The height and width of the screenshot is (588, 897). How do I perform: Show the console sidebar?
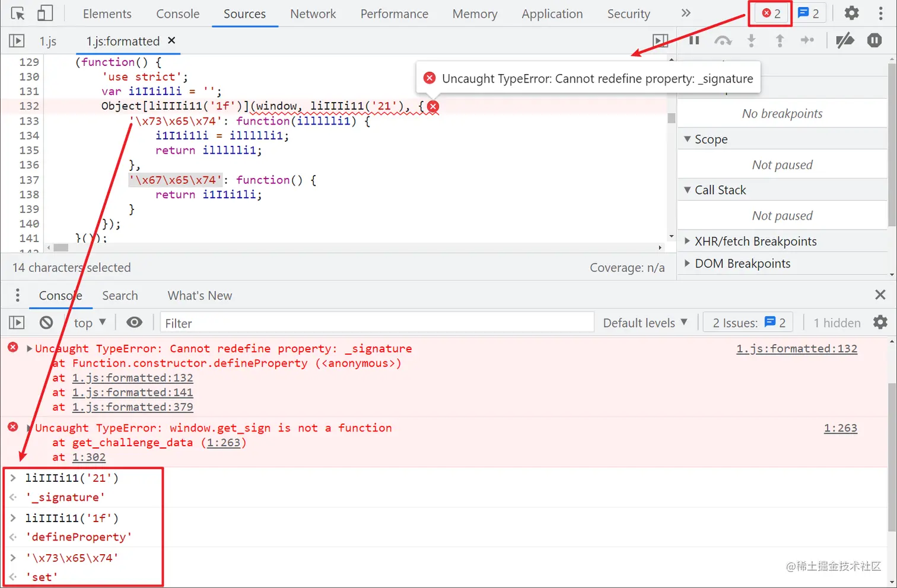[x=17, y=322]
